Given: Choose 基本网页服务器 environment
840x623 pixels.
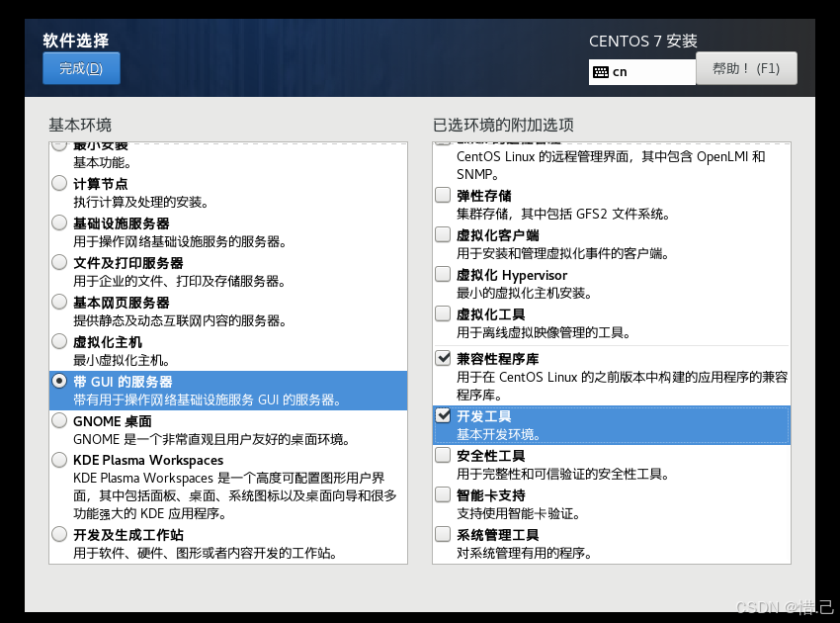Looking at the screenshot, I should point(59,303).
